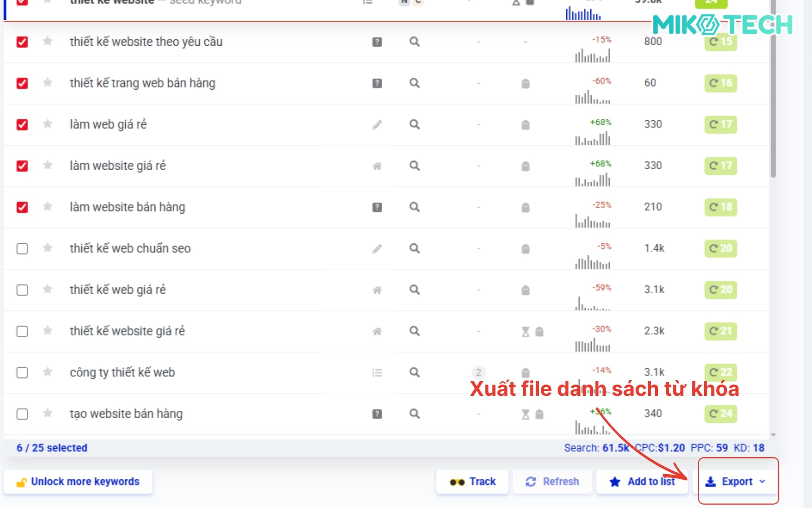Expand the "2" group badge in "công ty thiết kế web" row

478,373
